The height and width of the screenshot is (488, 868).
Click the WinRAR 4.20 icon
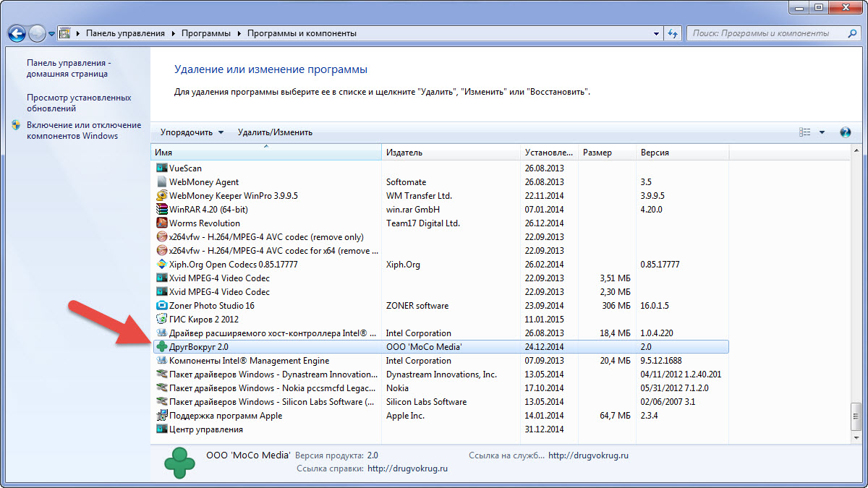(162, 210)
